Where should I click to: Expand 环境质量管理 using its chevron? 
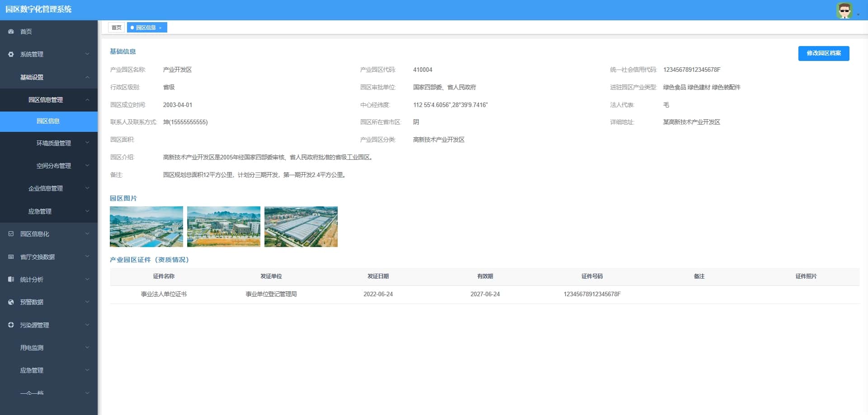87,143
